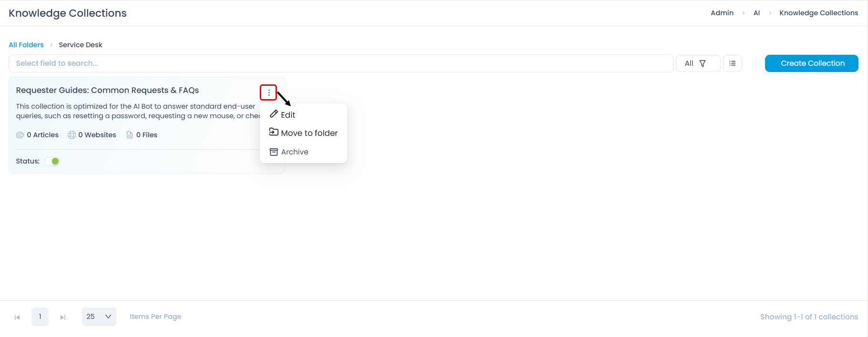Image resolution: width=868 pixels, height=337 pixels.
Task: Go to first page arrow
Action: 17,317
